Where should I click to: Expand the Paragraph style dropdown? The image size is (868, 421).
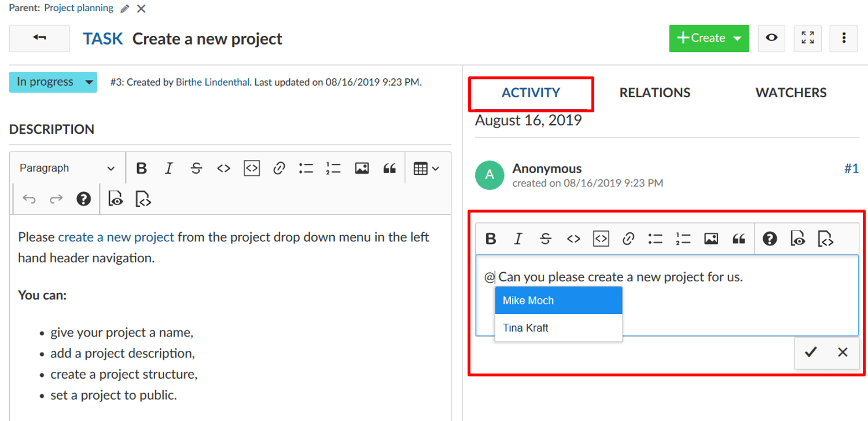[x=67, y=169]
